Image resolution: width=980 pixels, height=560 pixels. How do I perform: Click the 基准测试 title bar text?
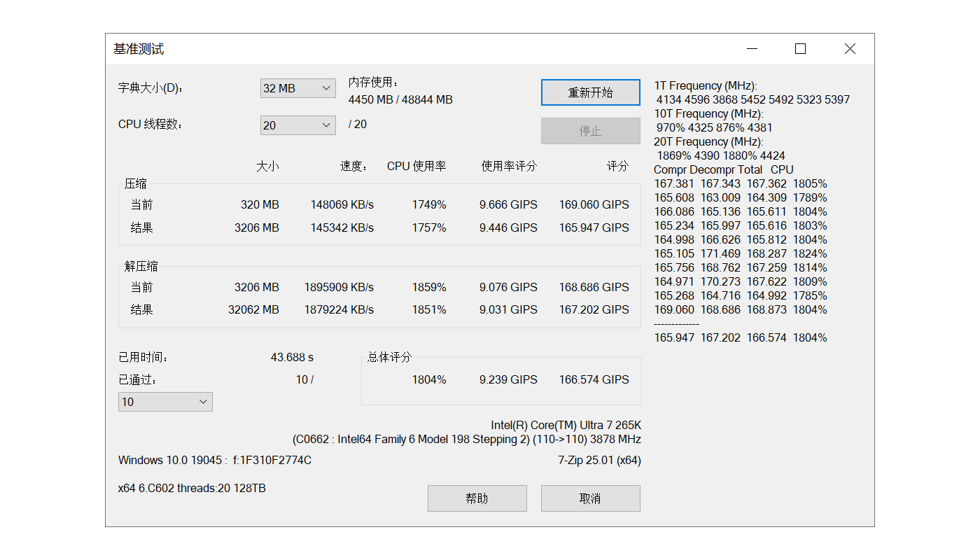pos(139,49)
